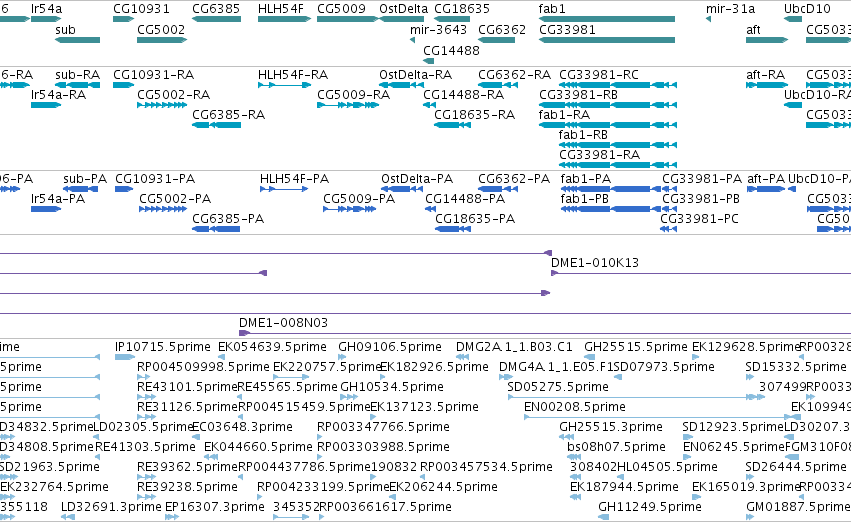The image size is (851, 522).
Task: Click the CG33981-RC transcript
Action: point(618,85)
